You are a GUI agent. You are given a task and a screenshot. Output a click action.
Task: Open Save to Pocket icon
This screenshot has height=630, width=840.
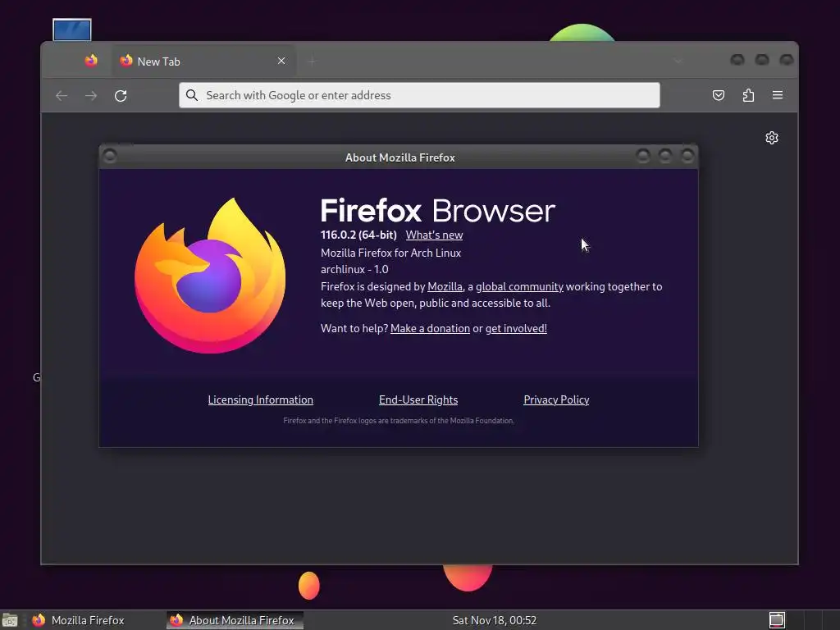click(x=719, y=95)
